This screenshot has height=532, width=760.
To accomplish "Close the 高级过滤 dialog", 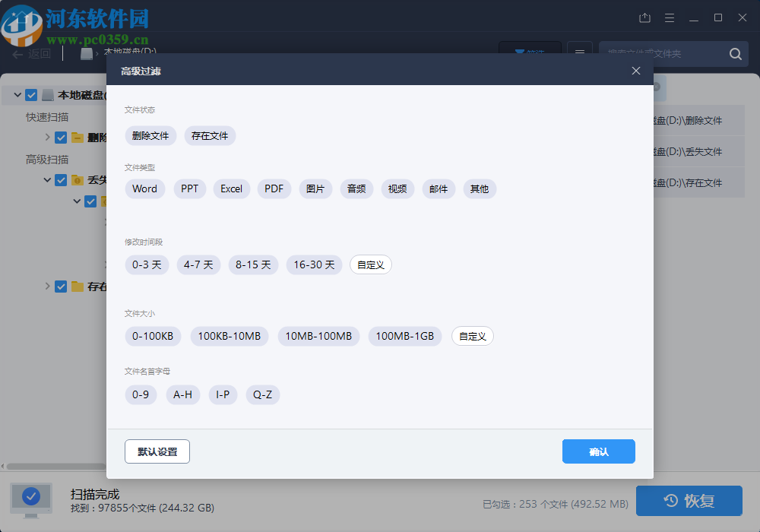I will point(636,71).
